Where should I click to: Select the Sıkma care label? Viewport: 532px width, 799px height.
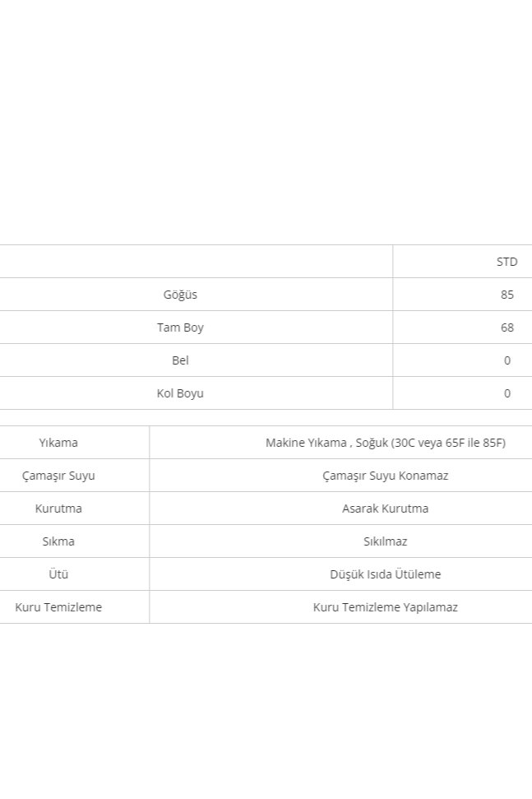pos(58,541)
